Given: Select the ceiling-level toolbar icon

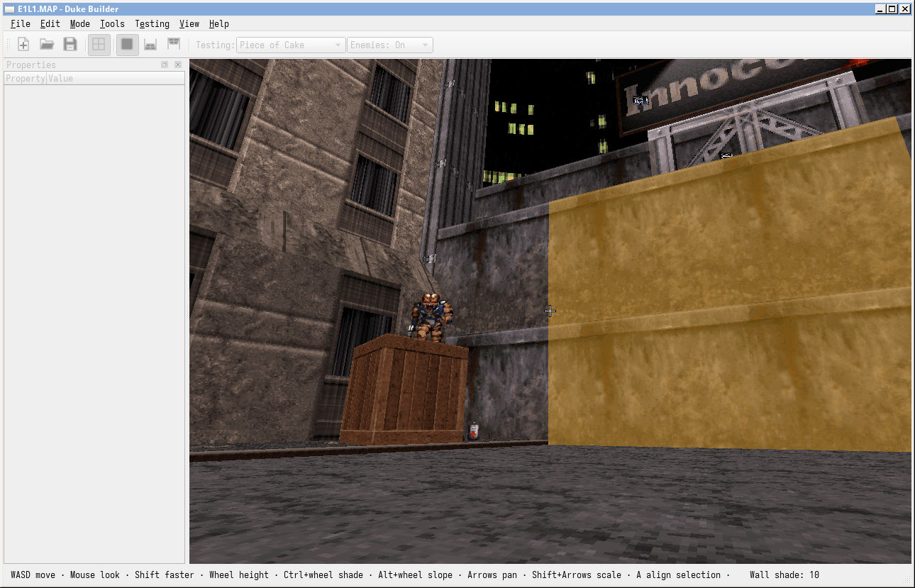Looking at the screenshot, I should point(174,45).
